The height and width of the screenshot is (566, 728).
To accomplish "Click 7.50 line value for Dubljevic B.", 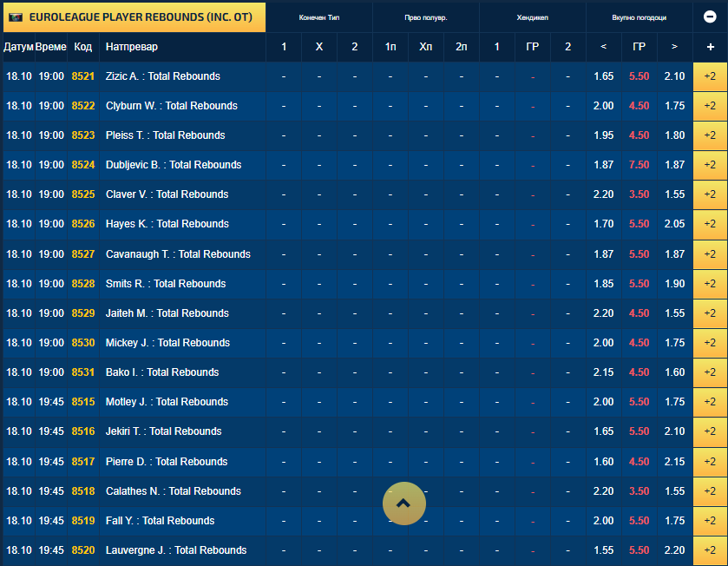I will point(639,165).
